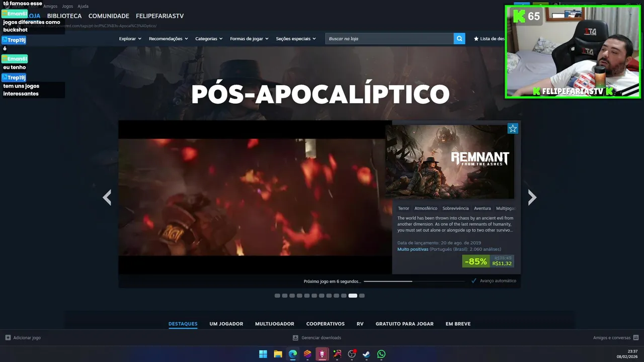Viewport: 644px width, 362px height.
Task: Advance carousel with the right arrow
Action: (x=532, y=198)
